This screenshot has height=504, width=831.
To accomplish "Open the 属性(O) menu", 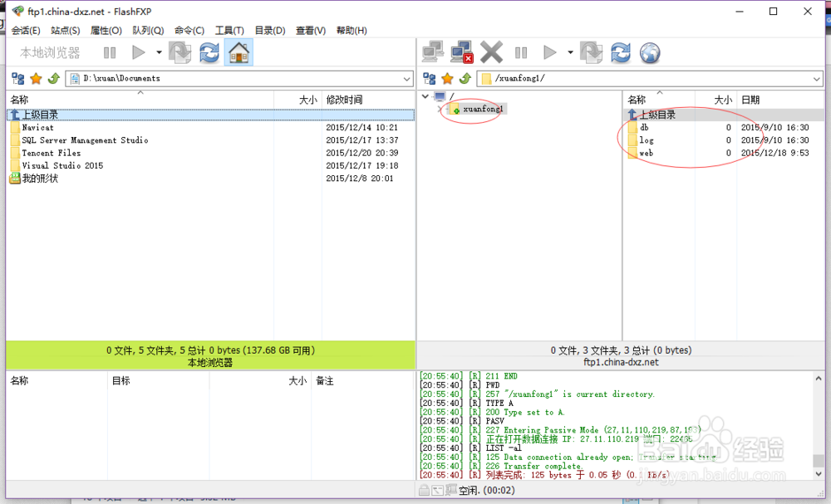I will point(106,31).
